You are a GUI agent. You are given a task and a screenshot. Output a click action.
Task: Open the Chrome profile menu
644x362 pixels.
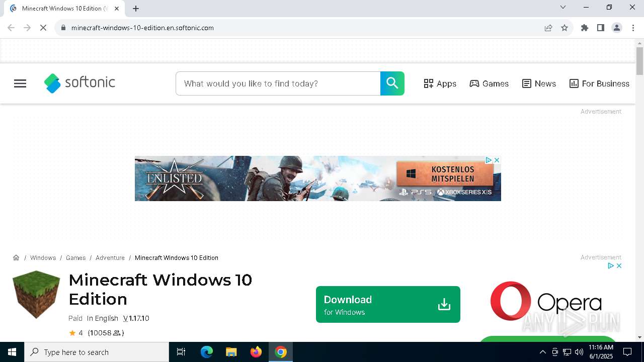(x=617, y=28)
